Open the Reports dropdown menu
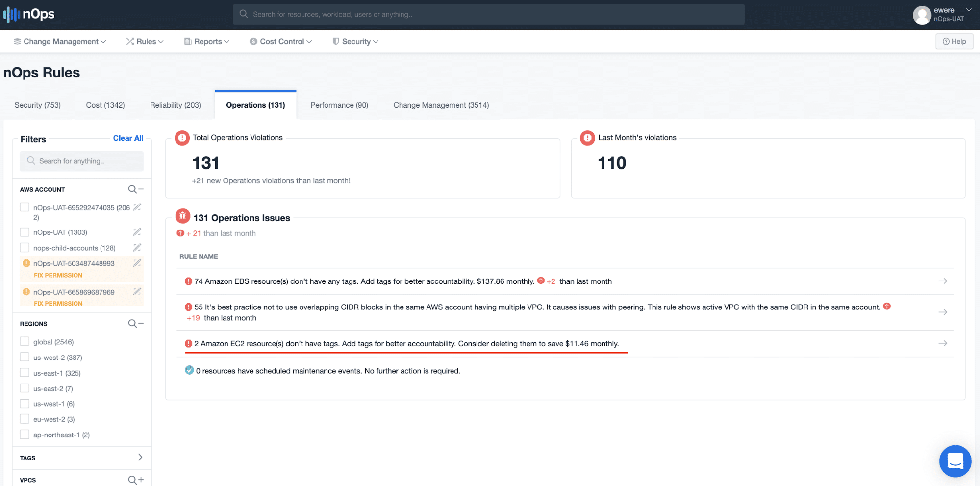 [x=207, y=42]
